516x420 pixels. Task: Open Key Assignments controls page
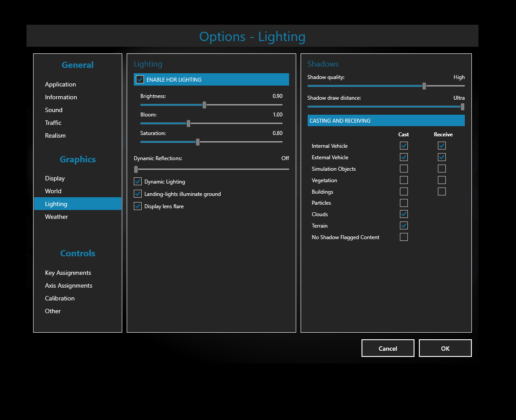point(68,273)
